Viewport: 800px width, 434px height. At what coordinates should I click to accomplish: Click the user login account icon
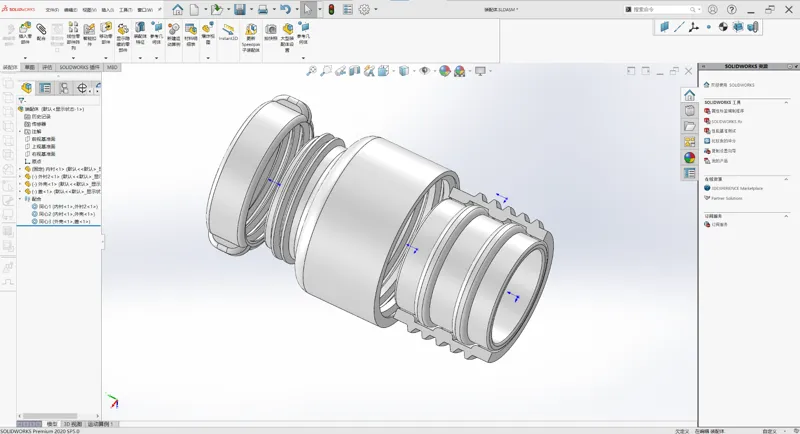tap(713, 9)
